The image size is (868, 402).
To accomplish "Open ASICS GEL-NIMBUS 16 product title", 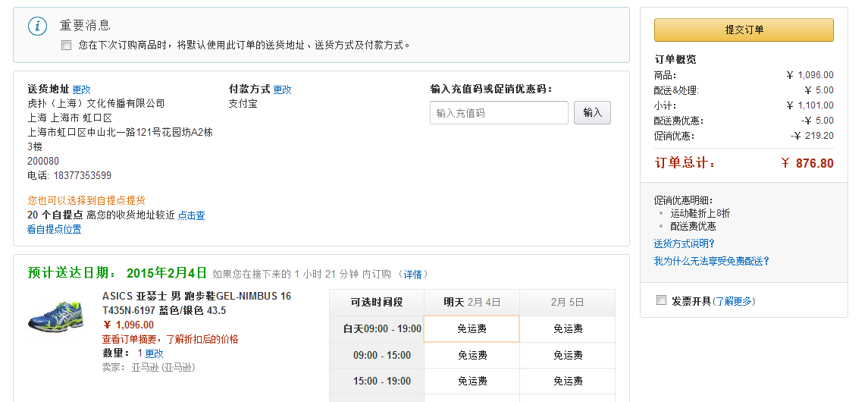I will (196, 303).
